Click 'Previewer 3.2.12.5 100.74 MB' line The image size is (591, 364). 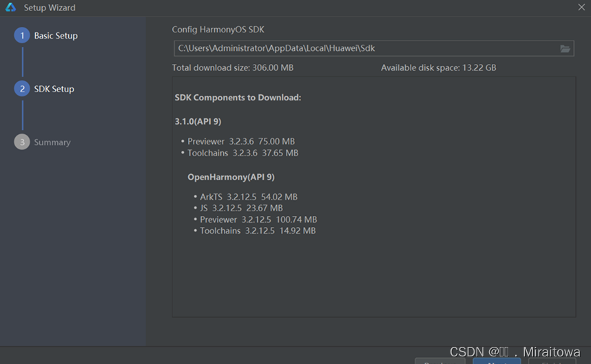(258, 220)
